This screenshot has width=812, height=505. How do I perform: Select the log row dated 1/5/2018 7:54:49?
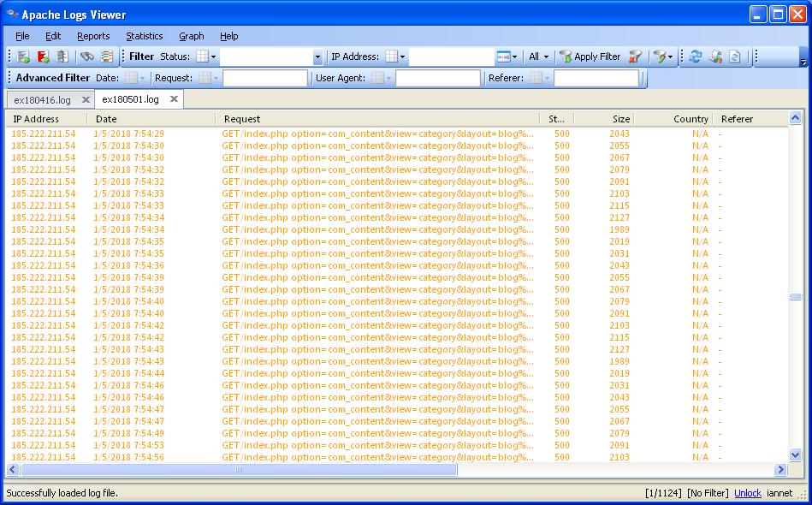point(397,433)
